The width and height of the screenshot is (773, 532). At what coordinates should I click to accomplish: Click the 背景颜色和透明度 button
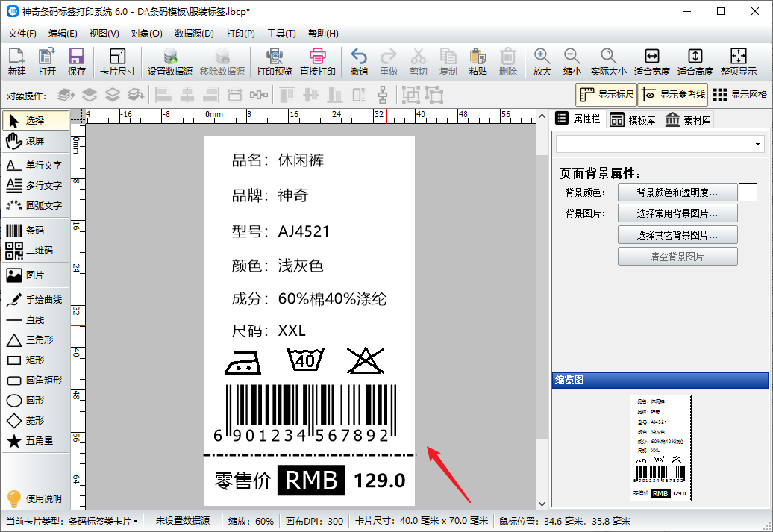(677, 193)
